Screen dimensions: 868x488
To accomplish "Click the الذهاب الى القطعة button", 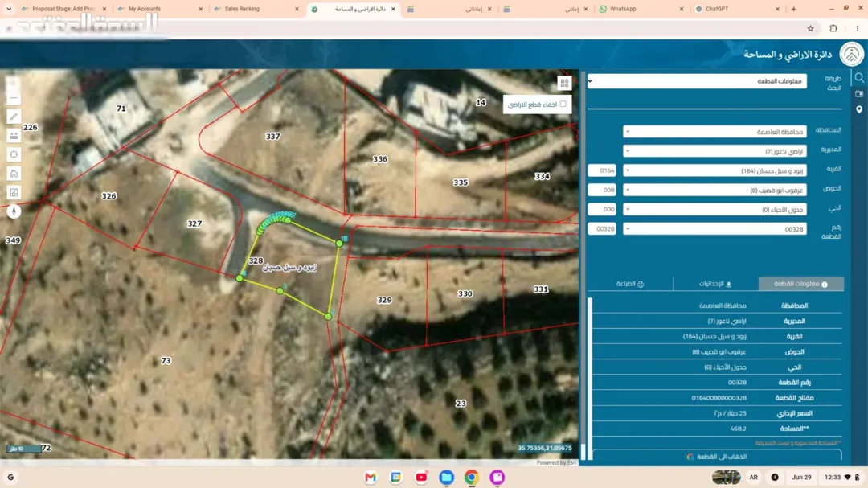I will pos(717,457).
